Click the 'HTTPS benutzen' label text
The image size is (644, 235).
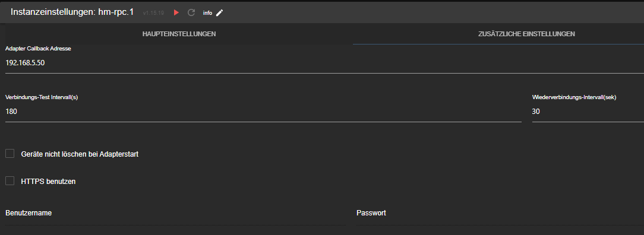pyautogui.click(x=49, y=181)
